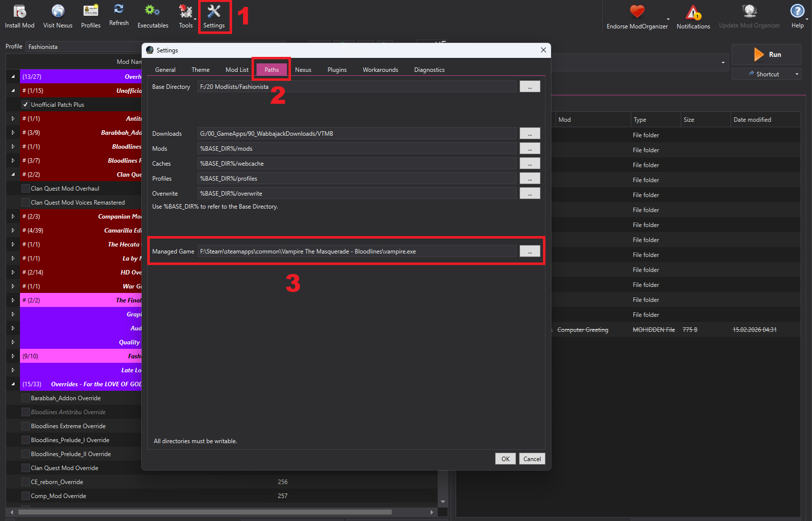
Task: Click the Downloads path input field
Action: coord(356,134)
